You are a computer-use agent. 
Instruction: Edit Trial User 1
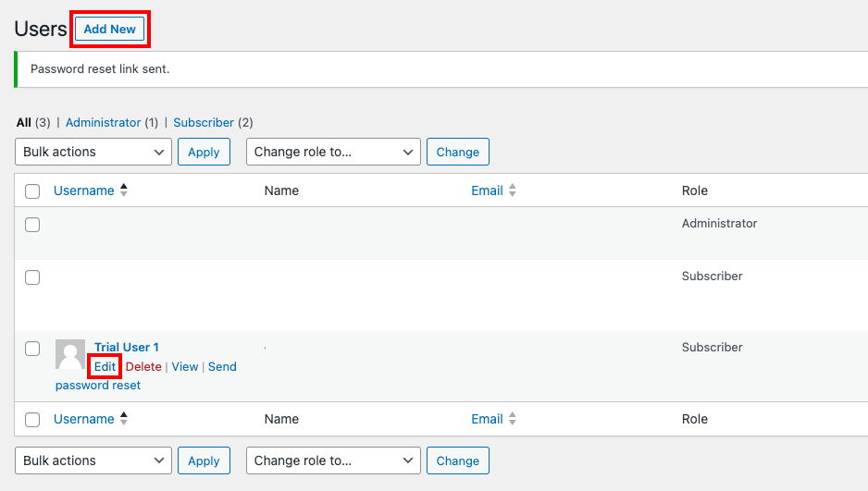105,366
